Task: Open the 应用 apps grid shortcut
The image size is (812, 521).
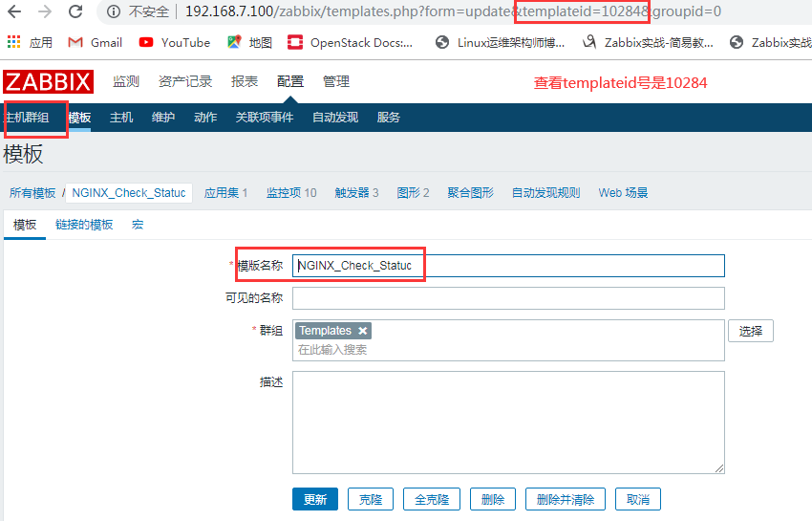Action: tap(30, 42)
